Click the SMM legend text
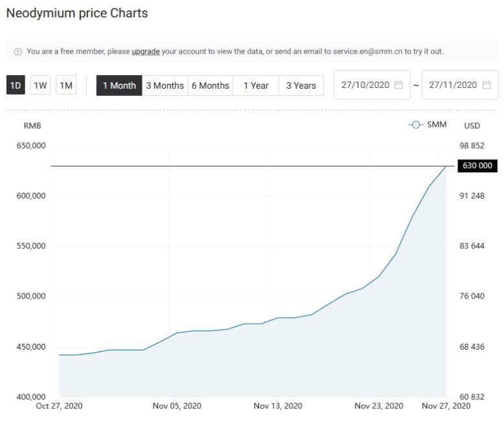The width and height of the screenshot is (504, 426). [437, 125]
